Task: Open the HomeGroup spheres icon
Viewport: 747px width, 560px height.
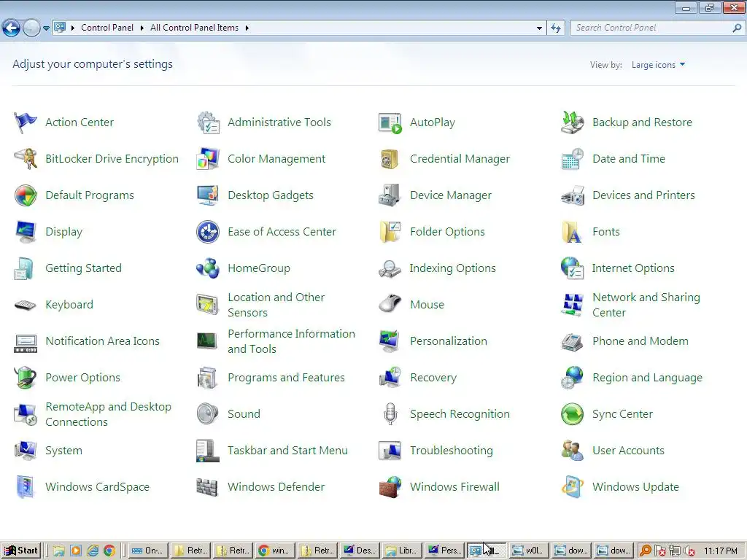Action: pos(208,268)
